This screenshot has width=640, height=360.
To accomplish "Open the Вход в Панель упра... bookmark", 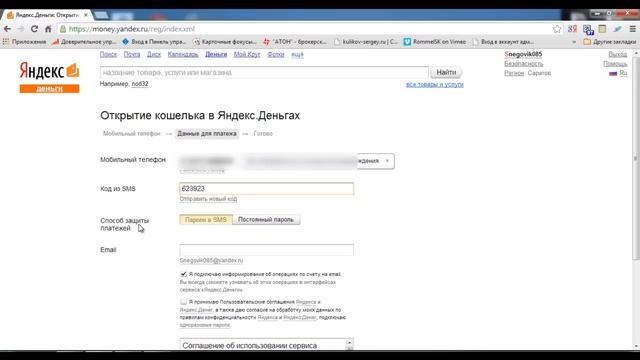I will tap(154, 42).
